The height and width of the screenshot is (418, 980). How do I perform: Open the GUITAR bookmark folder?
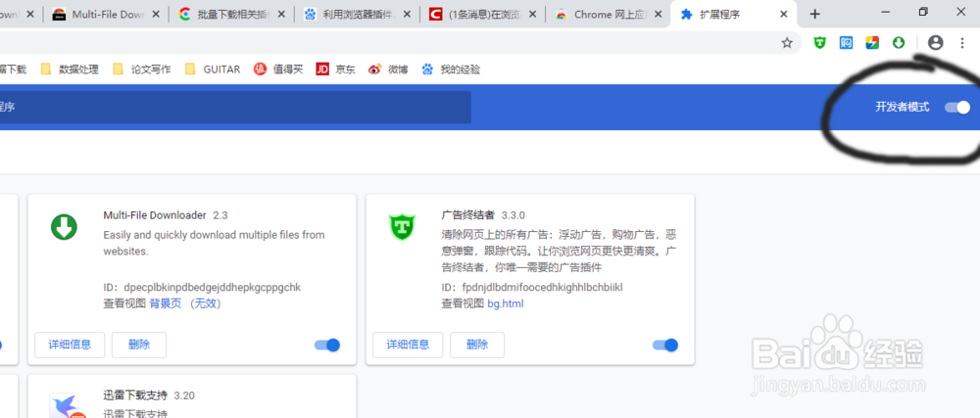point(213,70)
